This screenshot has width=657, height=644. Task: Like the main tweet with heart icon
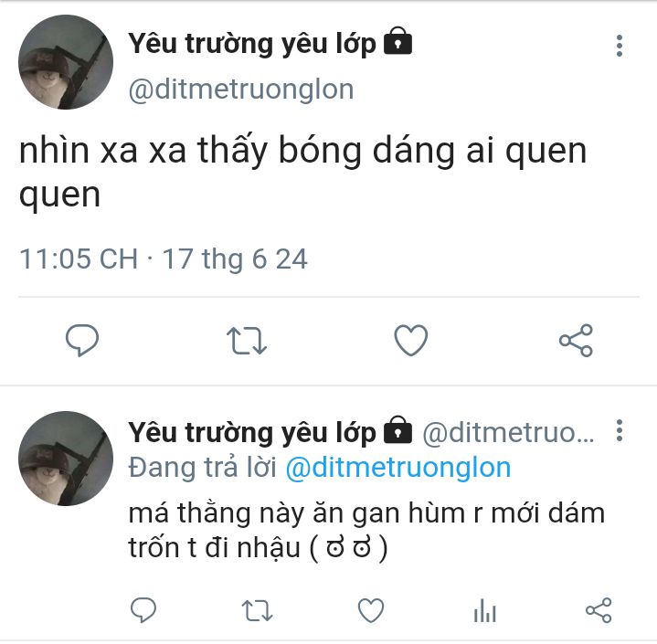coord(411,340)
